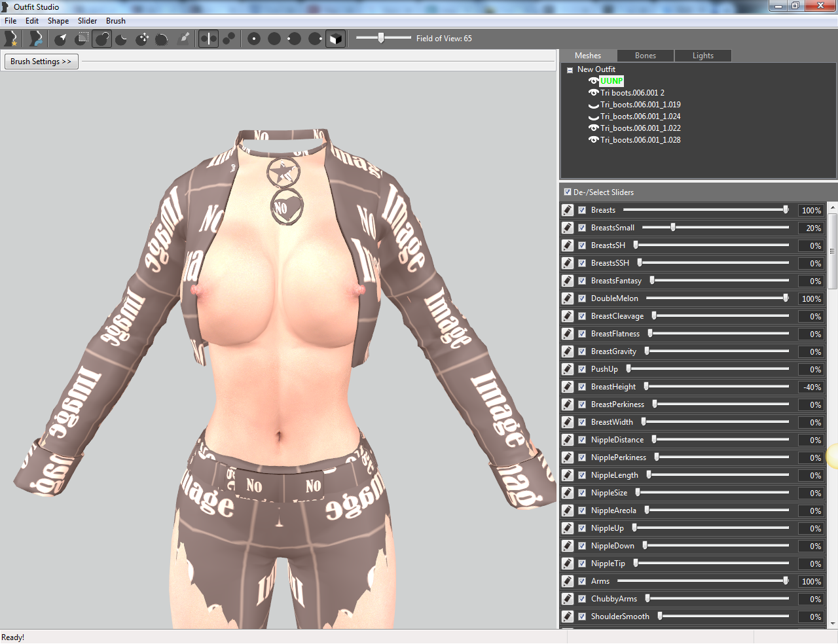Screen dimensions: 838x644
Task: Select the Inflate brush tool
Action: point(102,39)
